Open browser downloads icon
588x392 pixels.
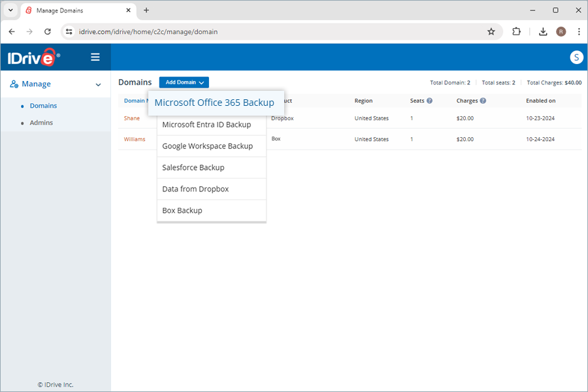tap(543, 32)
